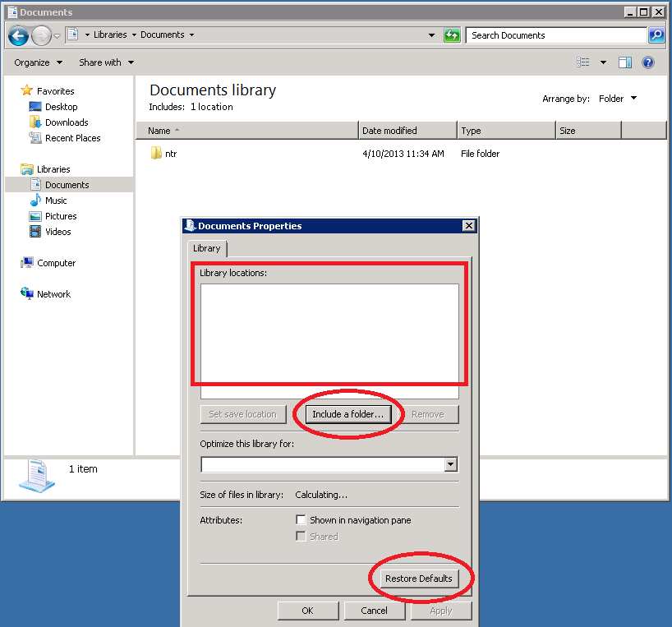The image size is (672, 627).
Task: Select the Downloads folder icon
Action: (35, 122)
